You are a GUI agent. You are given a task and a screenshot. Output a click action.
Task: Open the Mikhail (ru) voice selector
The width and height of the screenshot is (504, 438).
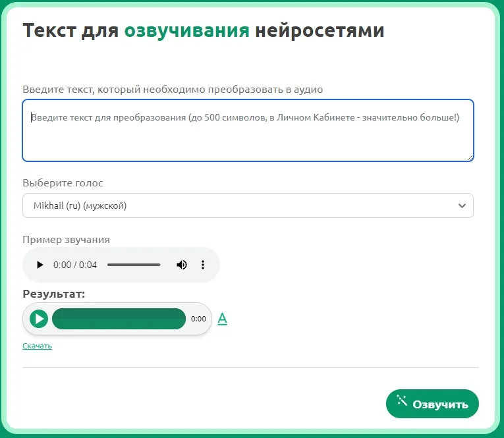tap(247, 205)
